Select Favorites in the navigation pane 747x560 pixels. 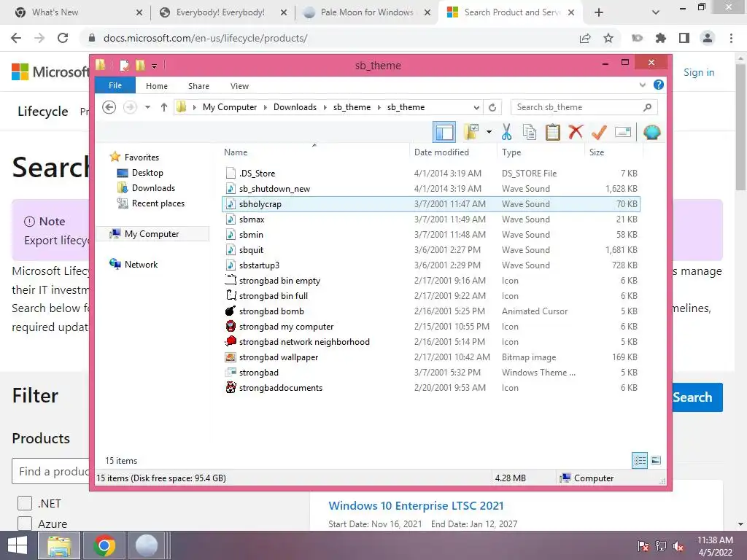click(x=142, y=157)
